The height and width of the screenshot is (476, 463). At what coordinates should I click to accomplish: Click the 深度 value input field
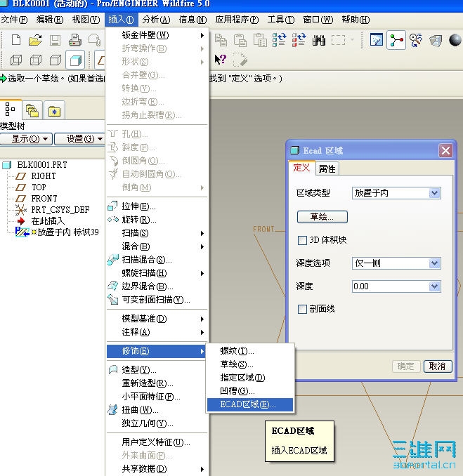click(x=390, y=286)
